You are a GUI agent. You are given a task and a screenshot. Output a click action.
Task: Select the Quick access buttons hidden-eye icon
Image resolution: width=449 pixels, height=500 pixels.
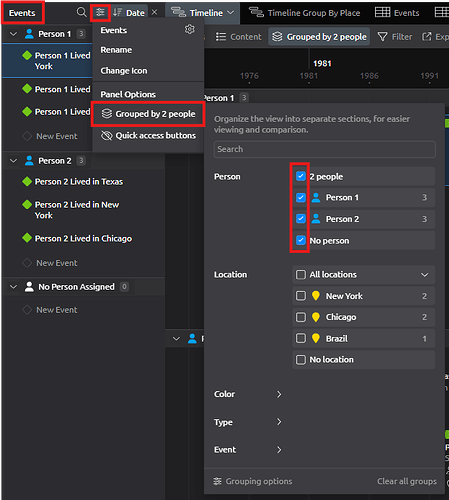click(107, 135)
